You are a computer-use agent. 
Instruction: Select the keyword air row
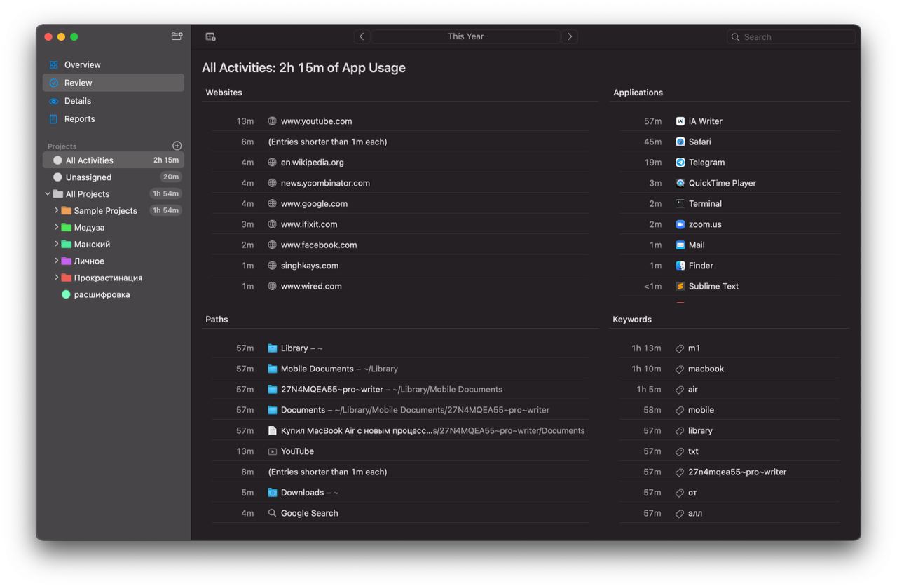(729, 389)
